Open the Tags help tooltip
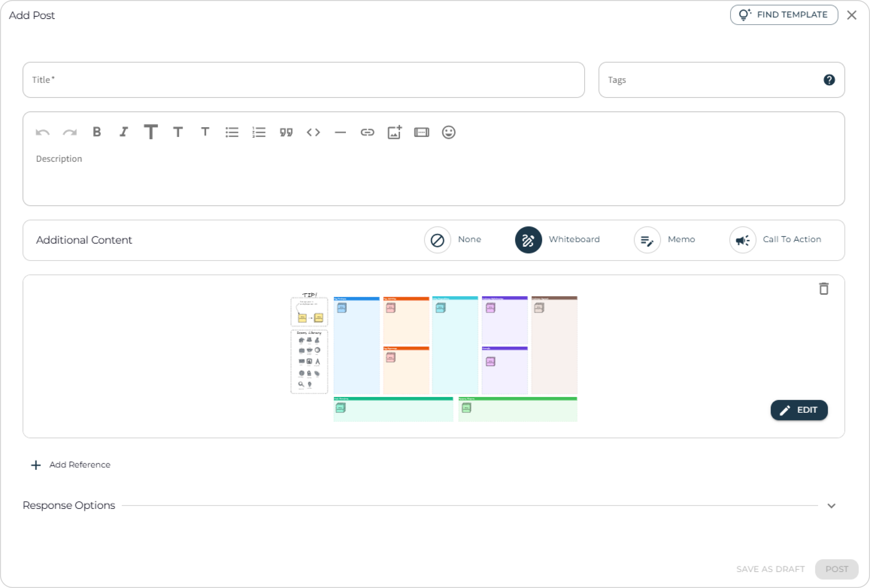Screen dimensions: 870x588 pyautogui.click(x=830, y=80)
